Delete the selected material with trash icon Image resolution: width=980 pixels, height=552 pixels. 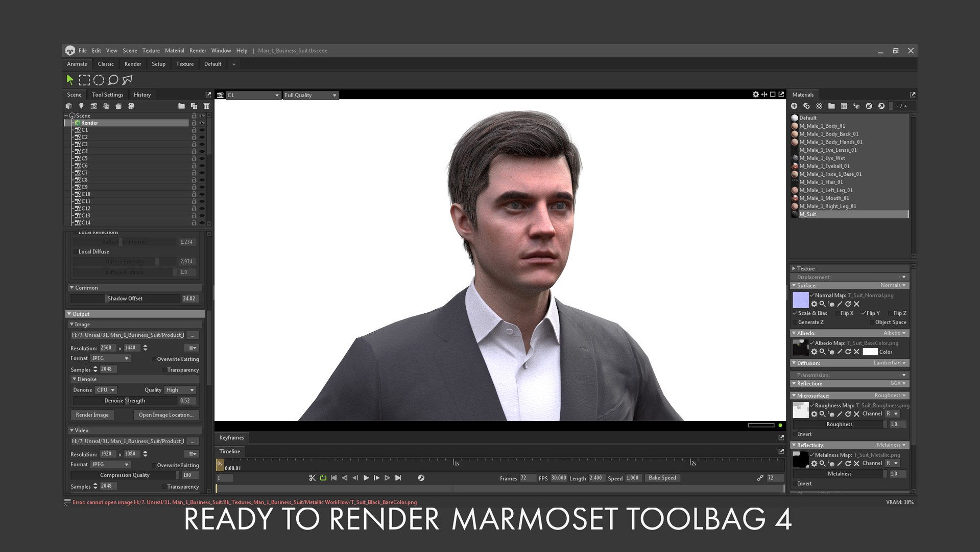[x=844, y=106]
